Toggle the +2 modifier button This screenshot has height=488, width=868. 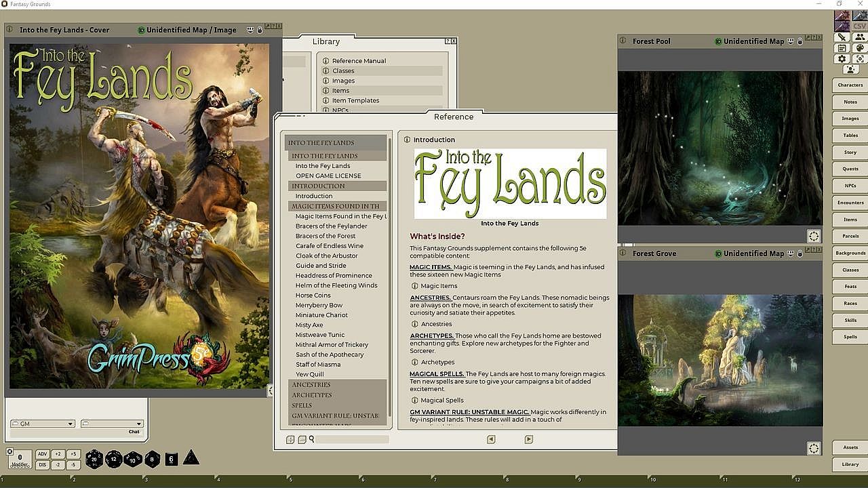58,454
